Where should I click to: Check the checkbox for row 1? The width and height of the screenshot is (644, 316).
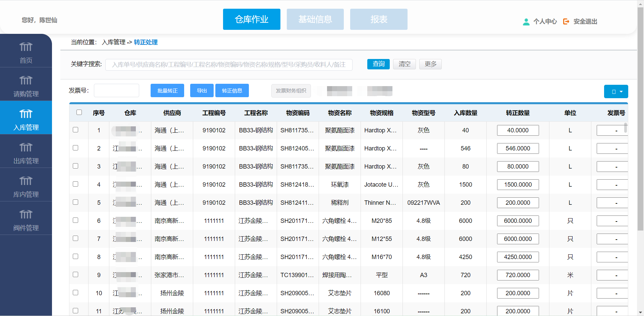coord(75,130)
